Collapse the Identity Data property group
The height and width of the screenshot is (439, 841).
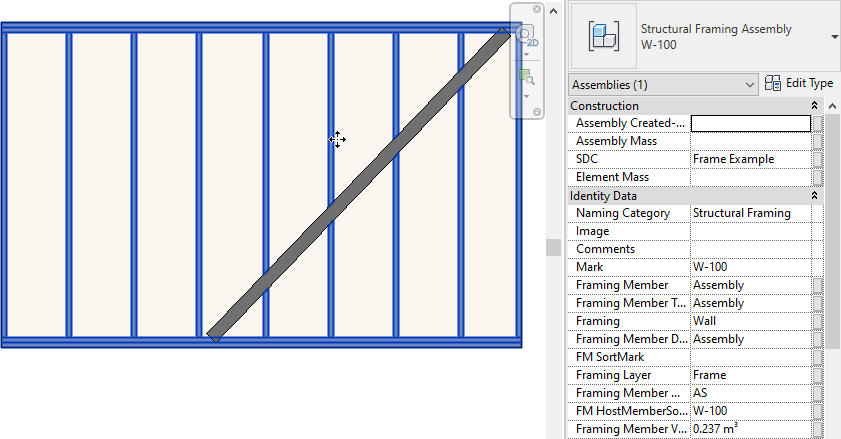pyautogui.click(x=814, y=196)
